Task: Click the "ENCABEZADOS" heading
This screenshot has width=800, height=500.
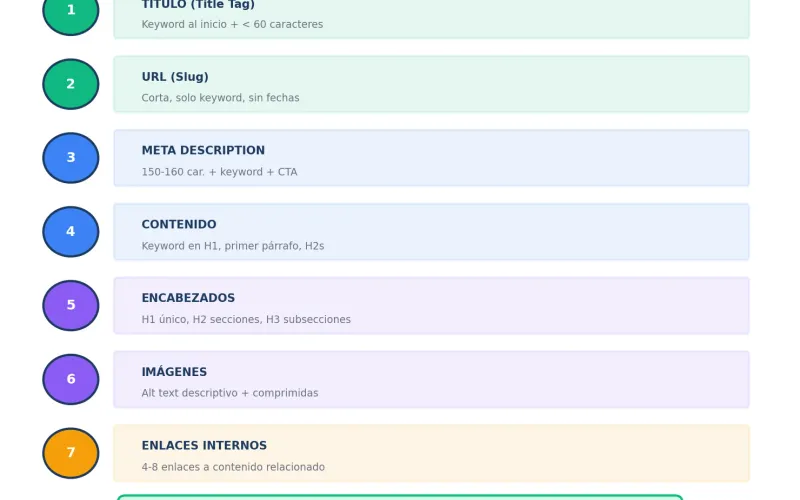Action: 188,298
